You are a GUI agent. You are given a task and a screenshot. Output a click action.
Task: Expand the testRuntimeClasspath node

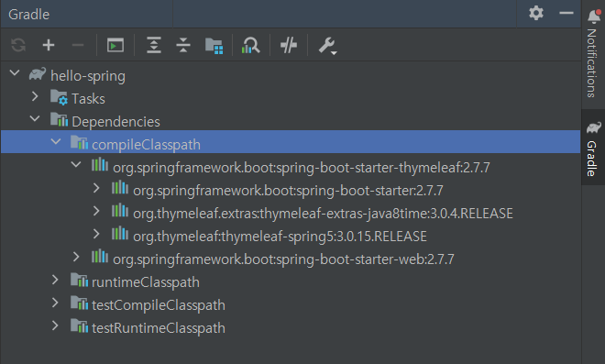[x=55, y=325]
